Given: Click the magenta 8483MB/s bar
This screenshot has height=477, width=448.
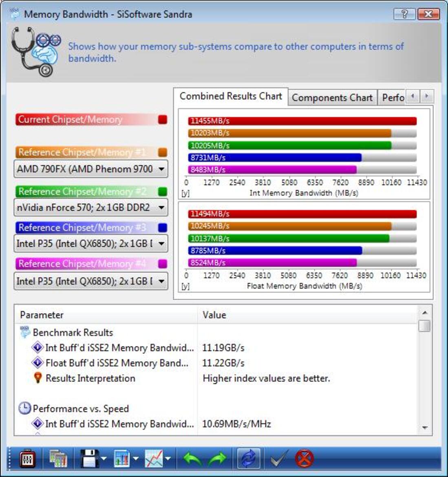Looking at the screenshot, I should [272, 170].
